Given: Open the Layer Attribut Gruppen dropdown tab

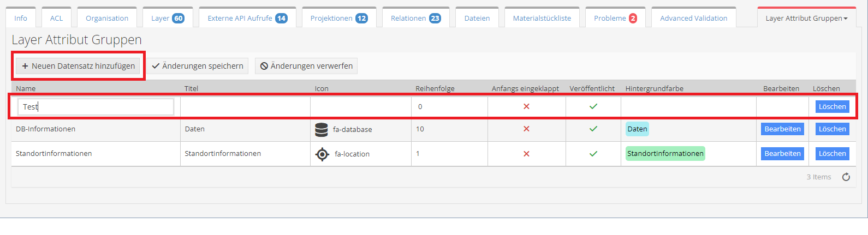Looking at the screenshot, I should pyautogui.click(x=806, y=19).
